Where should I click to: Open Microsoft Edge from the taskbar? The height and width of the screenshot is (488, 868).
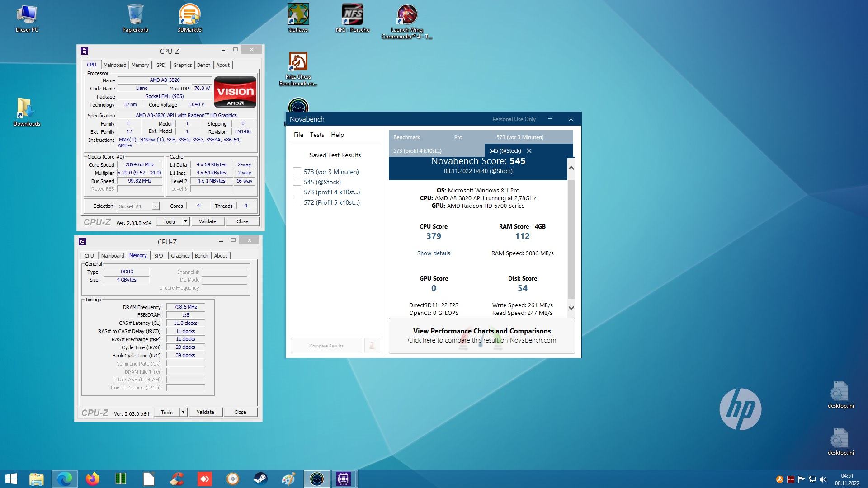pyautogui.click(x=65, y=479)
